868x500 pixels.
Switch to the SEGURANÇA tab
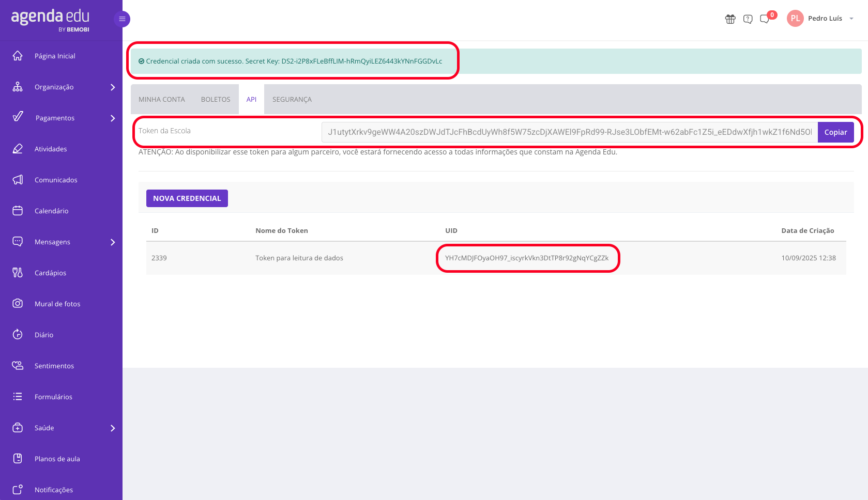click(x=292, y=99)
